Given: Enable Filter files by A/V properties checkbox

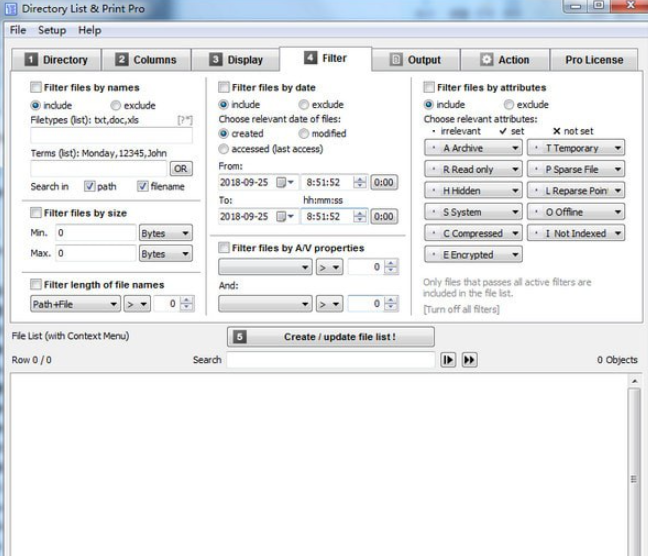Looking at the screenshot, I should coord(224,248).
